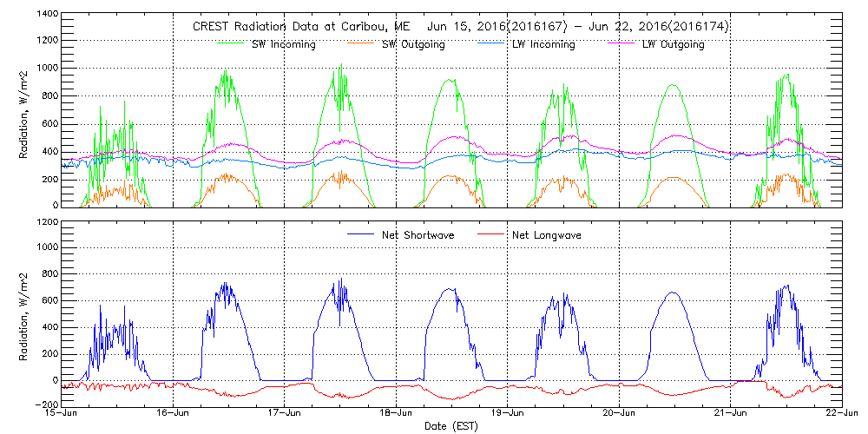Click the LW Outgoing legend entry
The image size is (868, 434).
click(673, 44)
